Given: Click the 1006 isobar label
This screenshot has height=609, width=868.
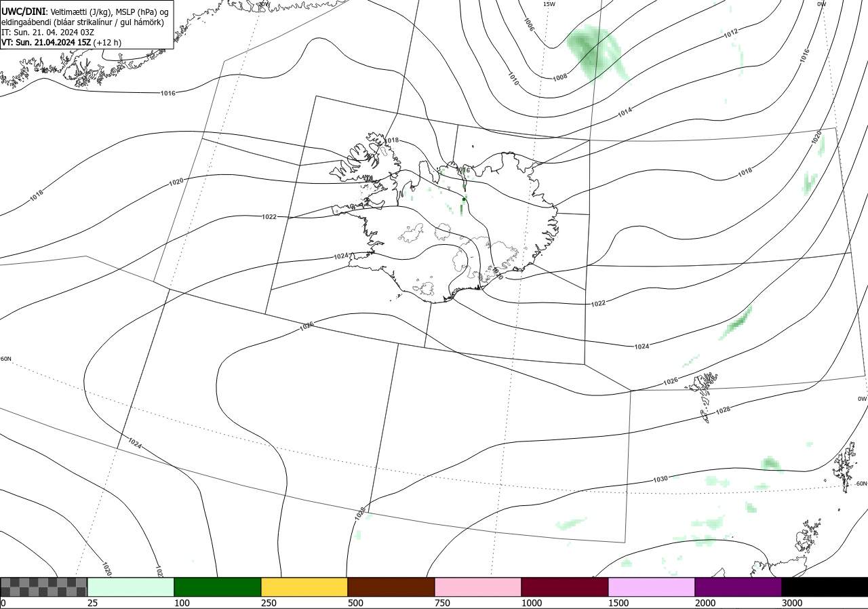Looking at the screenshot, I should point(530,24).
